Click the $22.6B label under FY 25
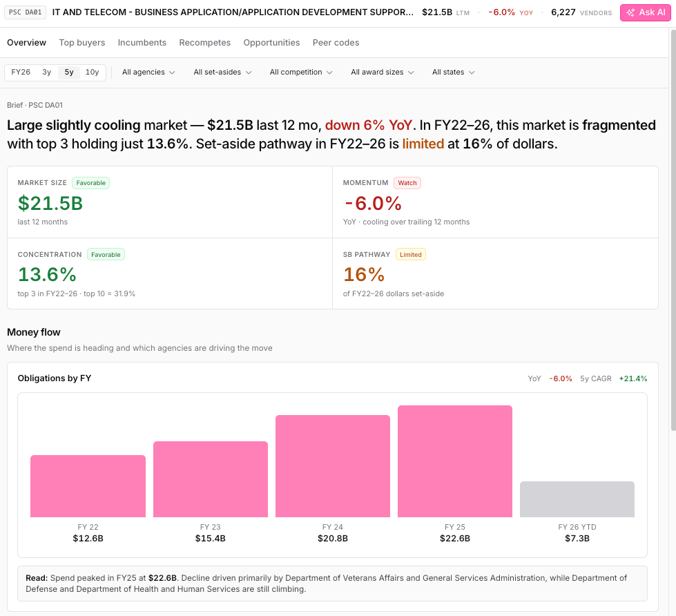676x616 pixels. (x=455, y=539)
